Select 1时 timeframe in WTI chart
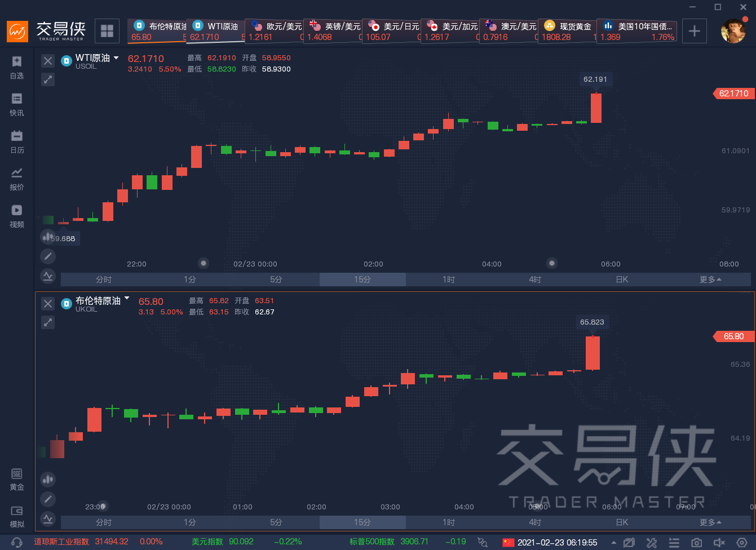 (x=449, y=280)
